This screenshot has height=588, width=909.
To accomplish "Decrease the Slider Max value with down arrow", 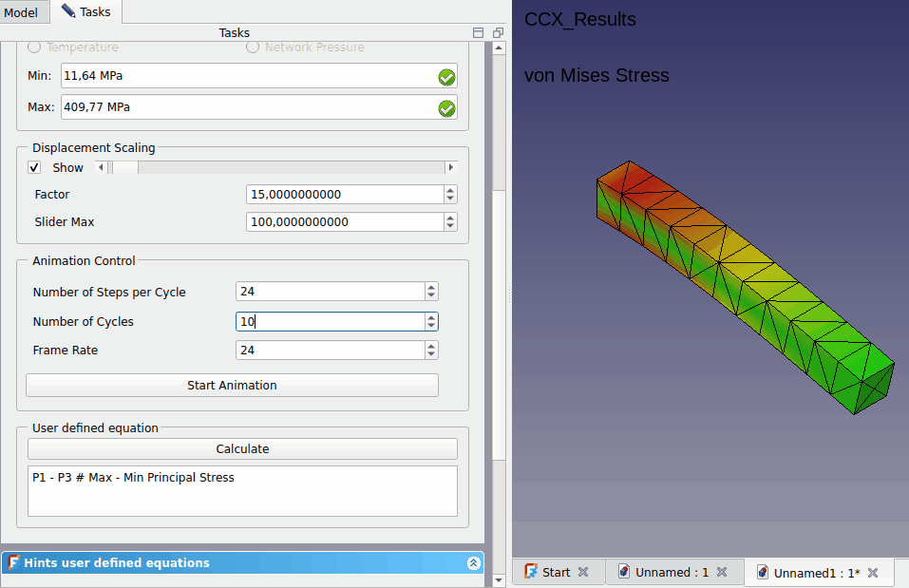I will [450, 226].
